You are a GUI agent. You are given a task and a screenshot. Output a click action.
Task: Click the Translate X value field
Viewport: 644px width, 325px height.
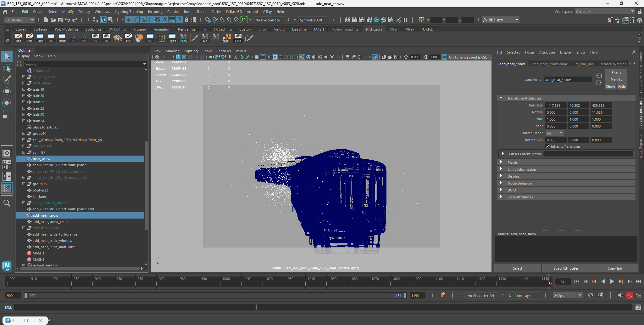[556, 105]
